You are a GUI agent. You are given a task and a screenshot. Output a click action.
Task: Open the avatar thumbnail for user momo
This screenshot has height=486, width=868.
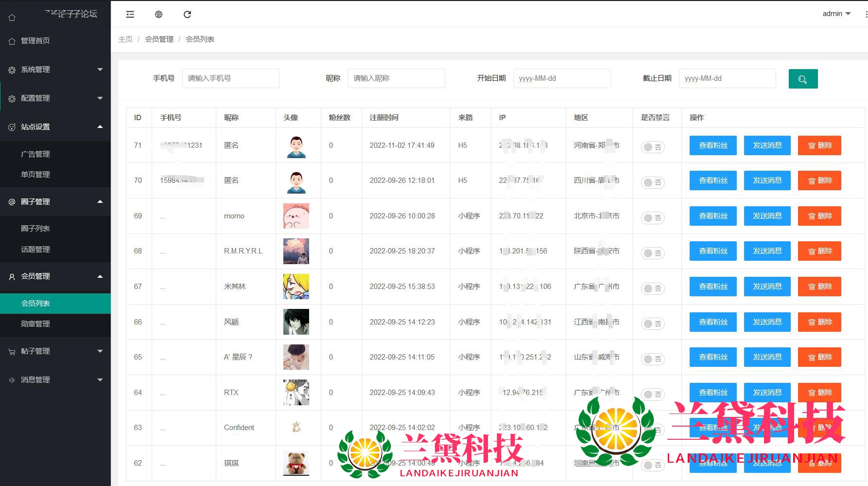pos(296,216)
